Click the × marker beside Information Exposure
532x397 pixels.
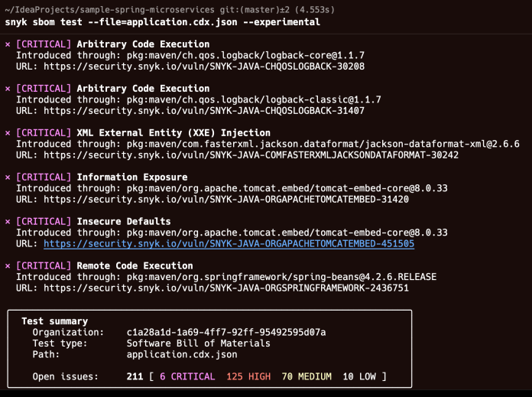click(8, 177)
